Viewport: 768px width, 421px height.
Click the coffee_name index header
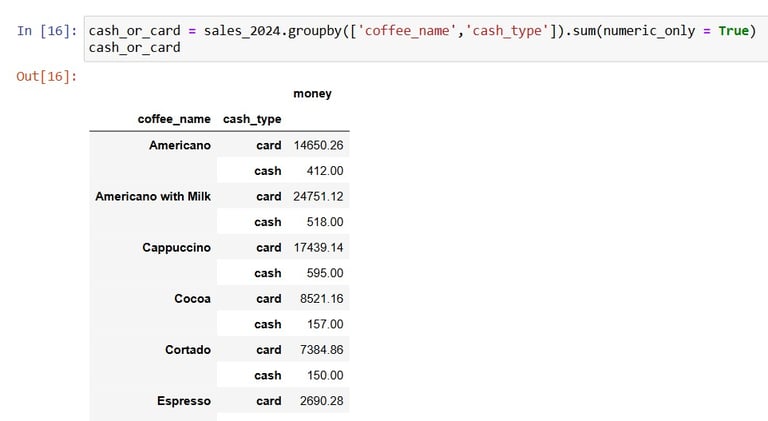pos(174,119)
